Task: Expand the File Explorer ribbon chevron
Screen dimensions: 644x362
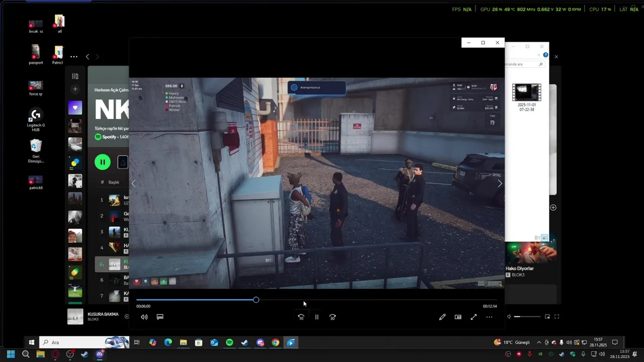Action: (539, 55)
